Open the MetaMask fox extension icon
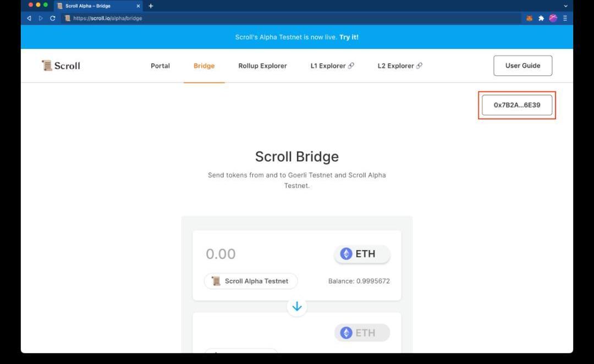Image resolution: width=594 pixels, height=364 pixels. tap(529, 18)
